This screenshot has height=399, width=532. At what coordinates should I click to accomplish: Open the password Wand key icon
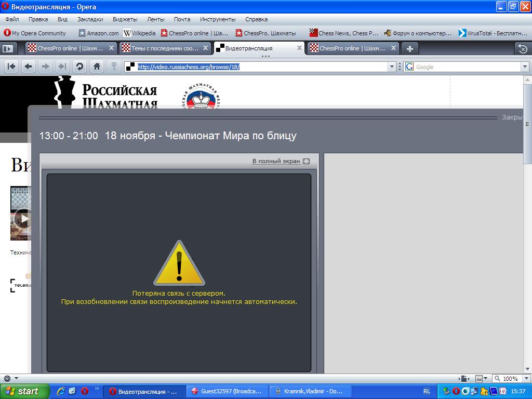tap(114, 66)
